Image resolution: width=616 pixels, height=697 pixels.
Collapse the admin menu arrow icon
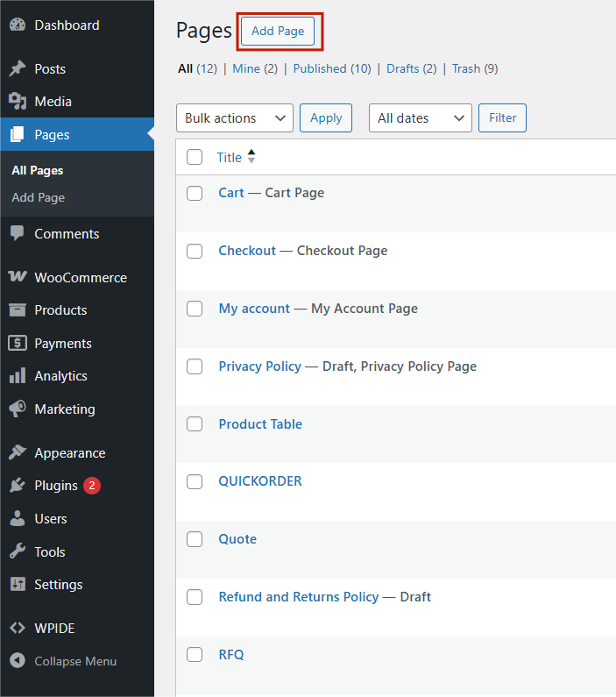click(18, 660)
